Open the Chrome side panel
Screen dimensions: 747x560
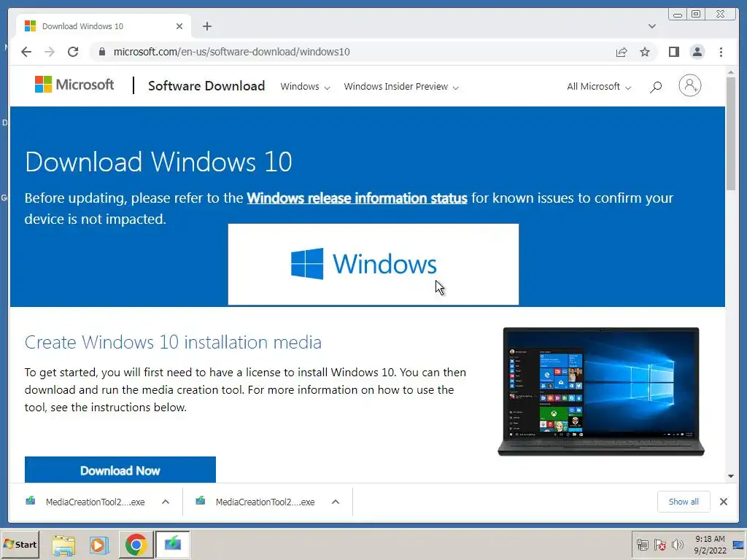(673, 52)
